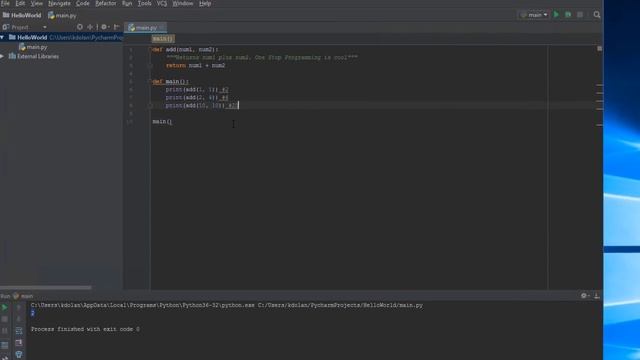Screen dimensions: 640x360
Task: Clear console with trash icon
Action: pyautogui.click(x=19, y=354)
